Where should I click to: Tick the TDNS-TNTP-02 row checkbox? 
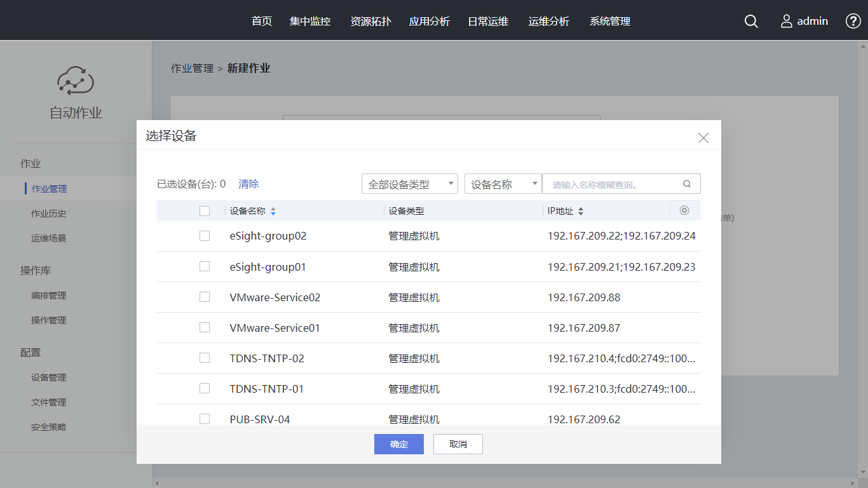pos(205,358)
